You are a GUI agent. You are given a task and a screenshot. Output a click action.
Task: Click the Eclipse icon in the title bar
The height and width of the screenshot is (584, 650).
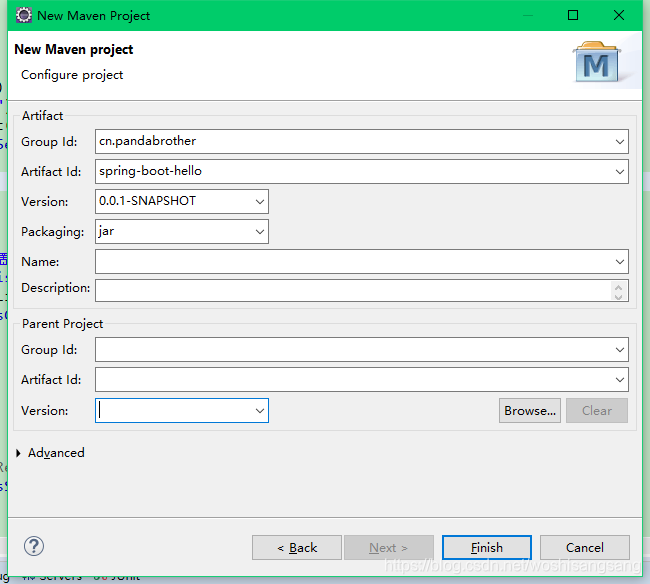(x=24, y=15)
